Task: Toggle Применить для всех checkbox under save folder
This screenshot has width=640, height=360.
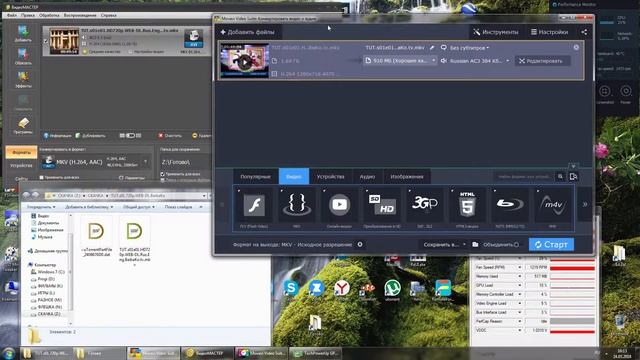Action: [163, 174]
